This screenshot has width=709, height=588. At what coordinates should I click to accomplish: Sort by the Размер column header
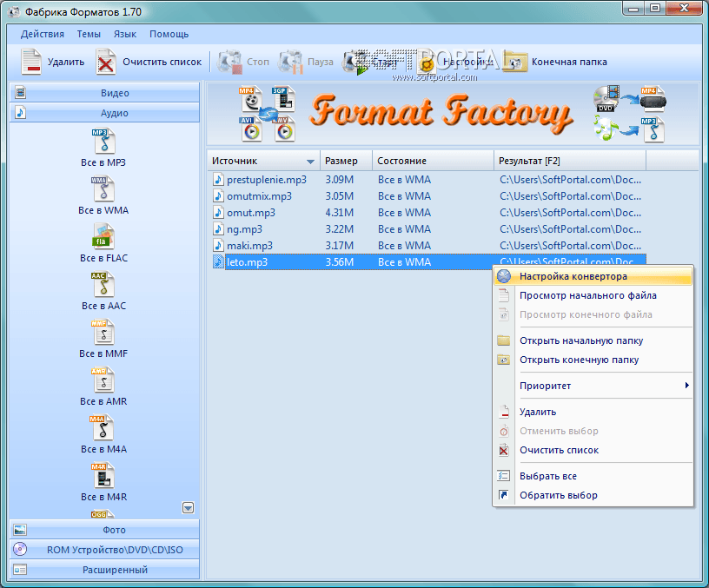347,161
